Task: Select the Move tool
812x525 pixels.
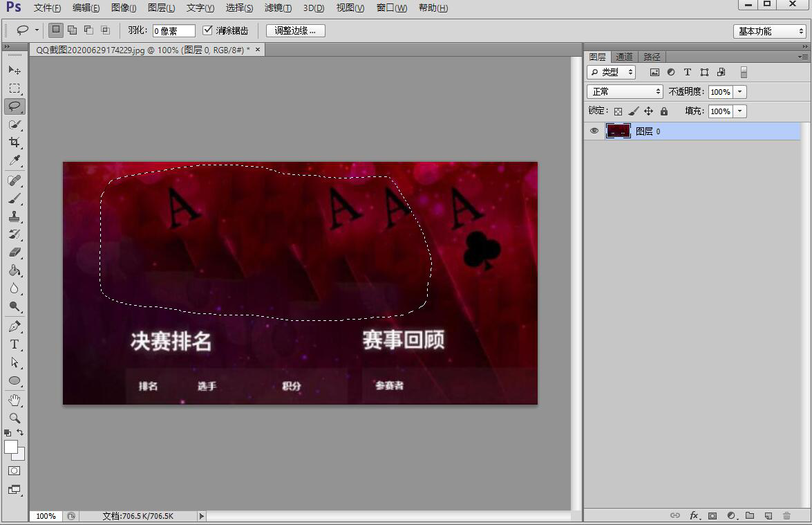Action: point(15,71)
